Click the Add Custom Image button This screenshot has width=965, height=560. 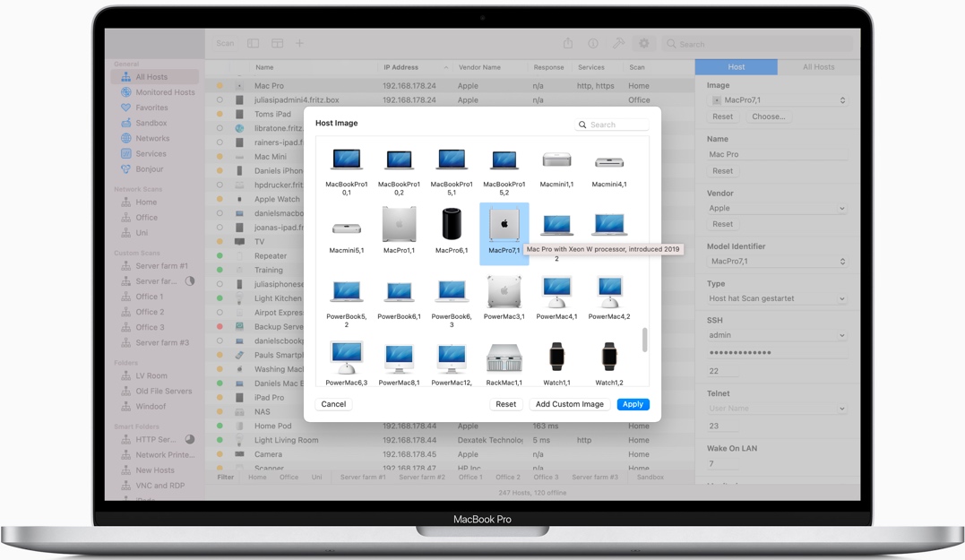569,404
